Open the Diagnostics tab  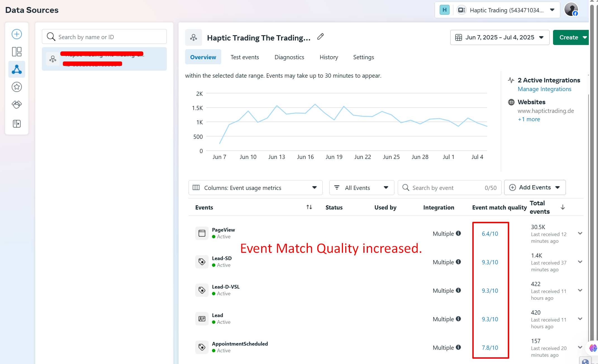[289, 57]
